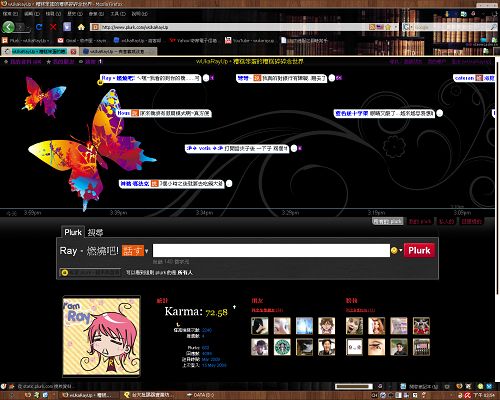Select the tab right of Plurk tab

click(x=95, y=232)
